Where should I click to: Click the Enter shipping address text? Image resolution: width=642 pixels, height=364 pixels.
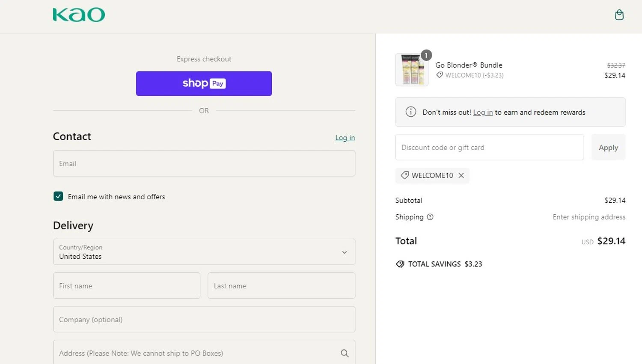pyautogui.click(x=589, y=217)
